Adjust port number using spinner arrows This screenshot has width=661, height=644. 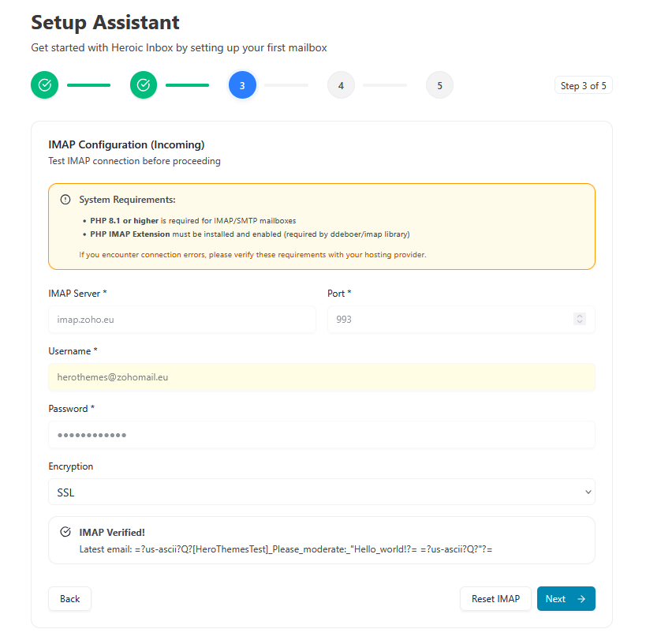(x=580, y=320)
